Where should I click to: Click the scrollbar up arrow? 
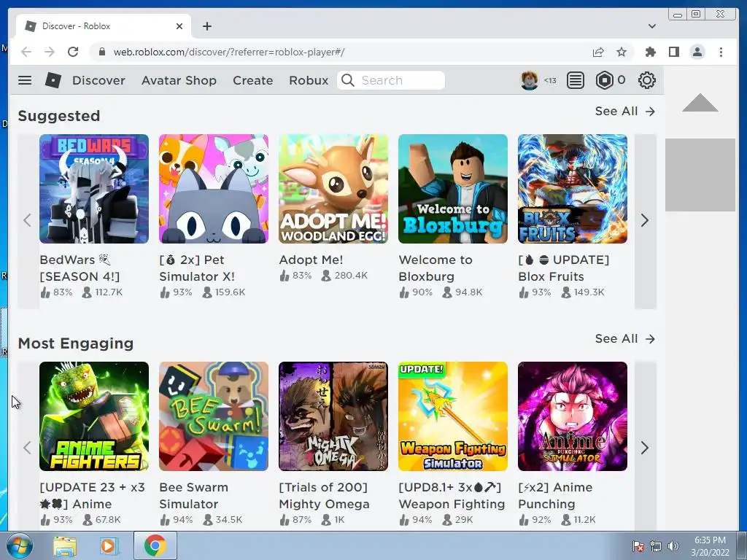pyautogui.click(x=700, y=102)
